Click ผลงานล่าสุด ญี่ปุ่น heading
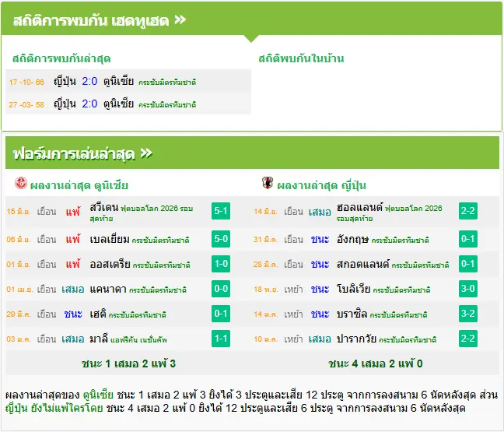Image resolution: width=504 pixels, height=432 pixels. [321, 185]
